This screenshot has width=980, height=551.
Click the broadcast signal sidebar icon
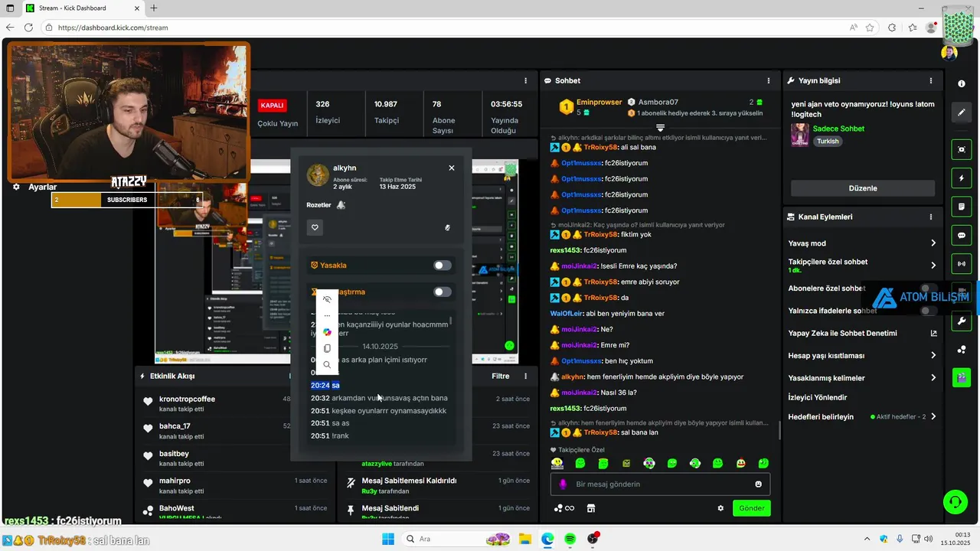coord(962,264)
